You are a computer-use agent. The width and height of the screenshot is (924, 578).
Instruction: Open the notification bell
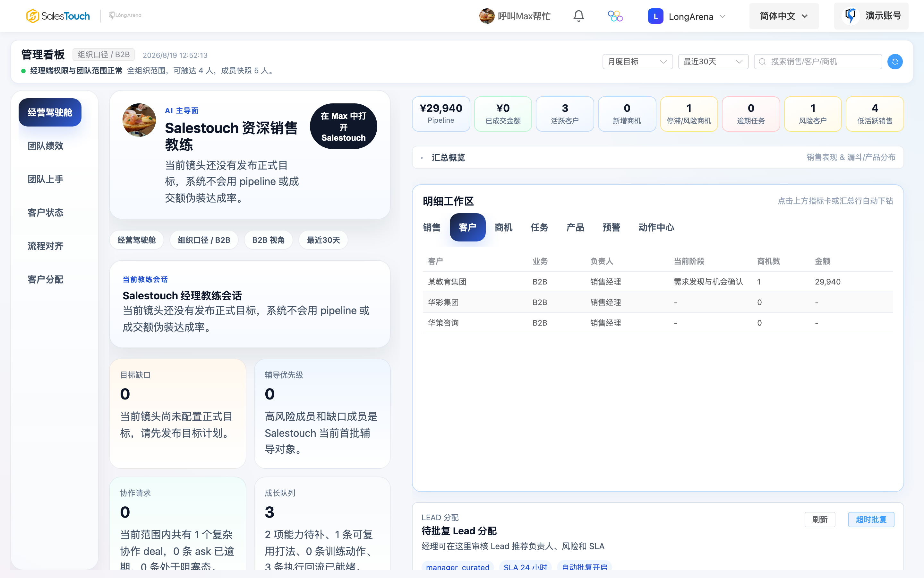click(x=578, y=16)
